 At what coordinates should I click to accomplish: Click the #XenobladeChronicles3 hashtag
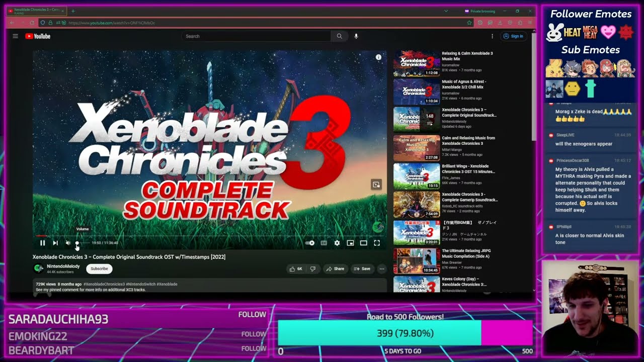coord(104,284)
